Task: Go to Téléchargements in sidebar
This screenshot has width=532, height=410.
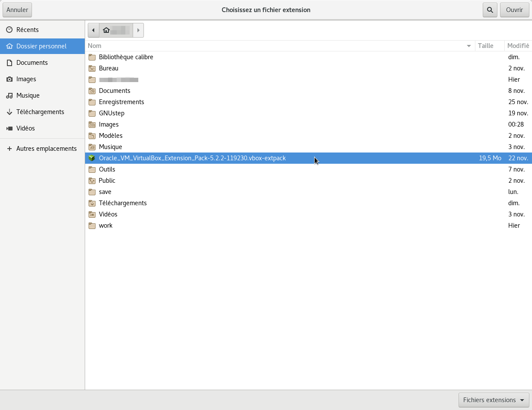Action: tap(40, 112)
